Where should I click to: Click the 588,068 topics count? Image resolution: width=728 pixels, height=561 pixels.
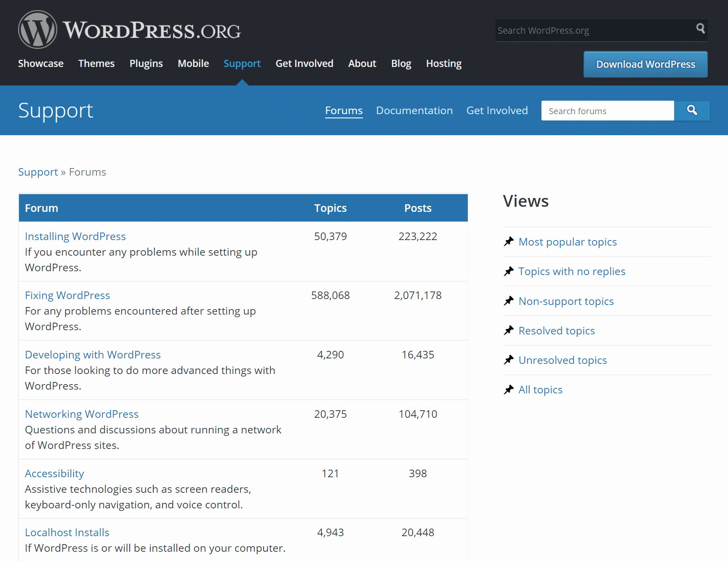[331, 295]
